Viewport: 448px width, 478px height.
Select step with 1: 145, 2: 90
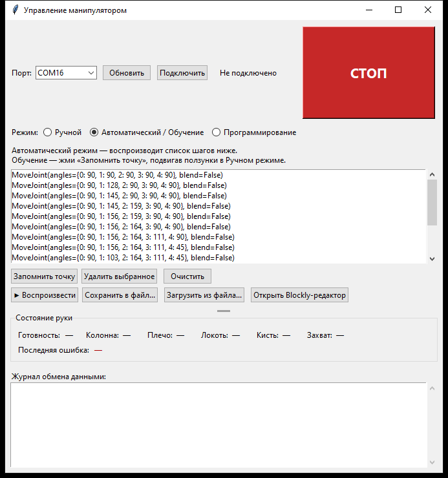219,196
